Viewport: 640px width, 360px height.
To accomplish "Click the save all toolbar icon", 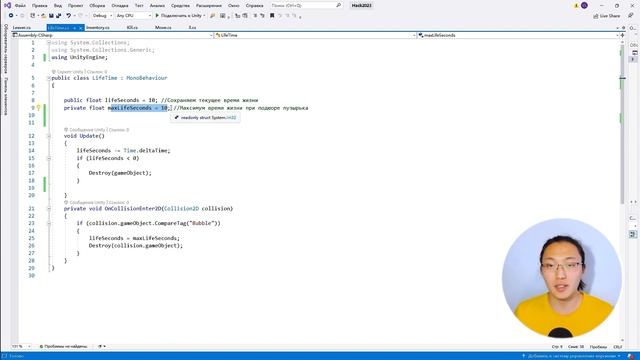I will click(x=58, y=16).
